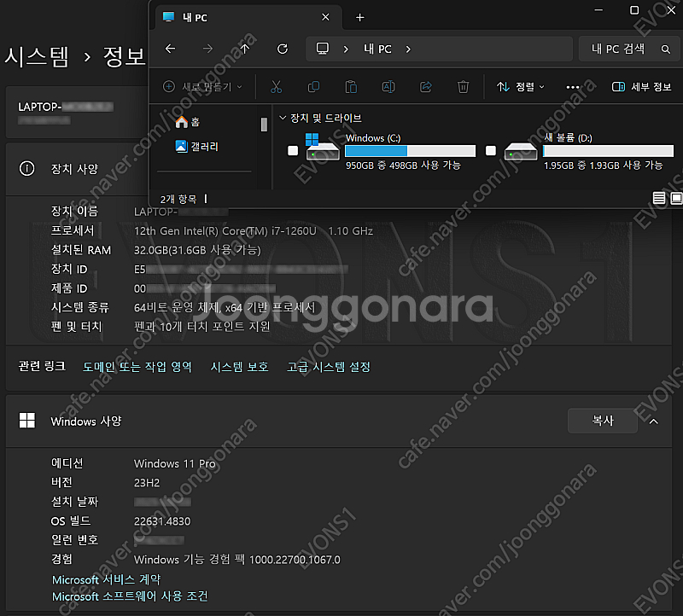The height and width of the screenshot is (616, 683).
Task: Click the Windows logo in Windows 사양
Action: (27, 421)
